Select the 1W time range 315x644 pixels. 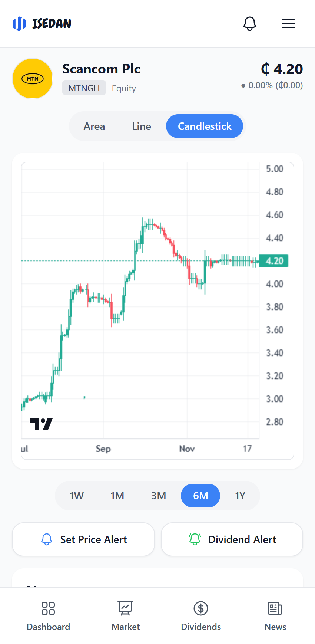(77, 495)
